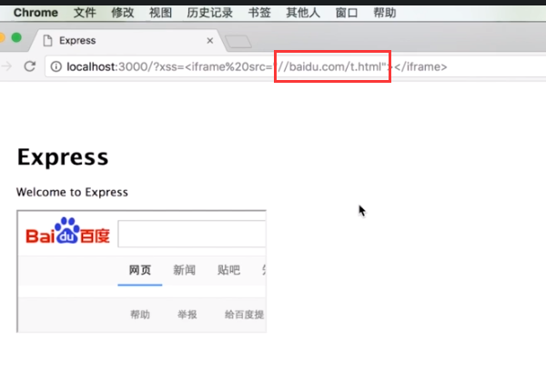Open the 其他人 menu
The height and width of the screenshot is (392, 546).
(303, 13)
